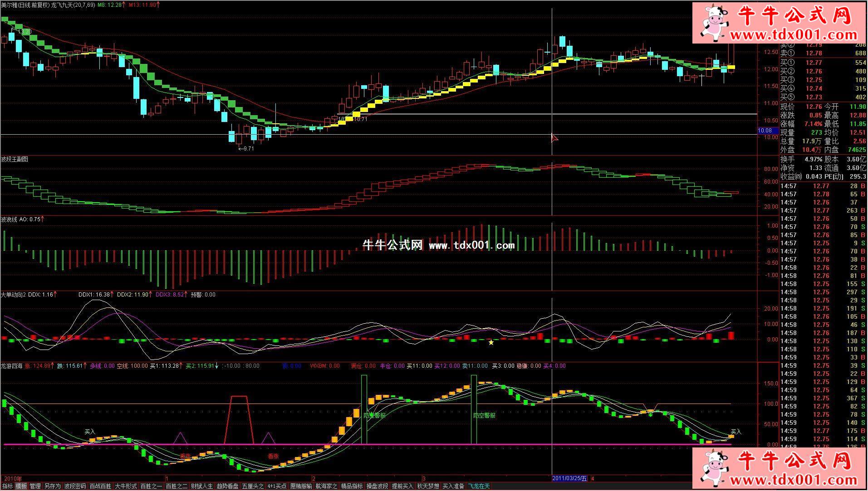Click the 10.08 price label on axis

click(x=765, y=131)
